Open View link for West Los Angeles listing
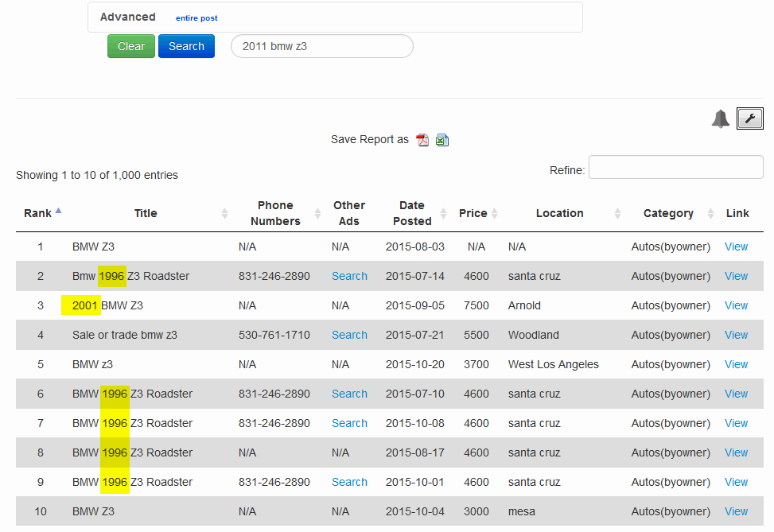The width and height of the screenshot is (774, 532). [736, 365]
